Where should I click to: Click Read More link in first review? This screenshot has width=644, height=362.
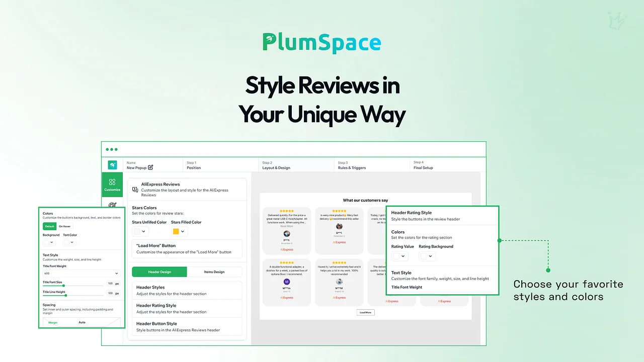(287, 226)
